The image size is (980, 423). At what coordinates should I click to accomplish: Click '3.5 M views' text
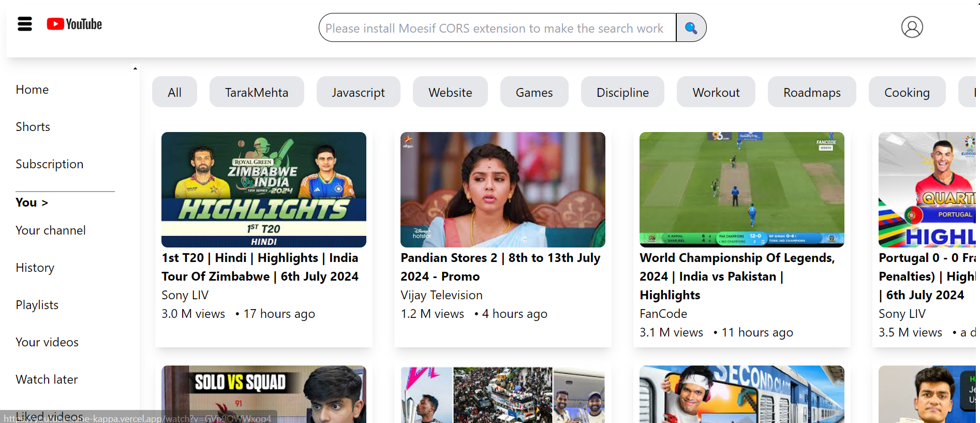[910, 332]
